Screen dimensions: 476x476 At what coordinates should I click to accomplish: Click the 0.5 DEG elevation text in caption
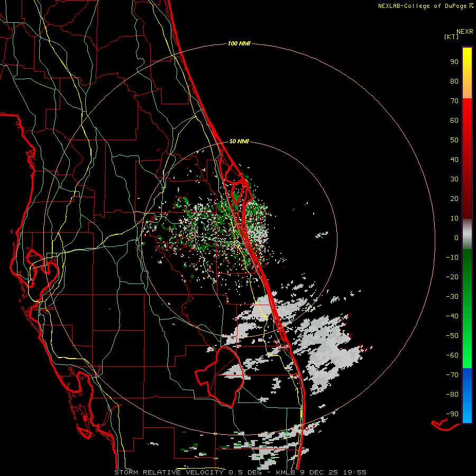(x=245, y=472)
